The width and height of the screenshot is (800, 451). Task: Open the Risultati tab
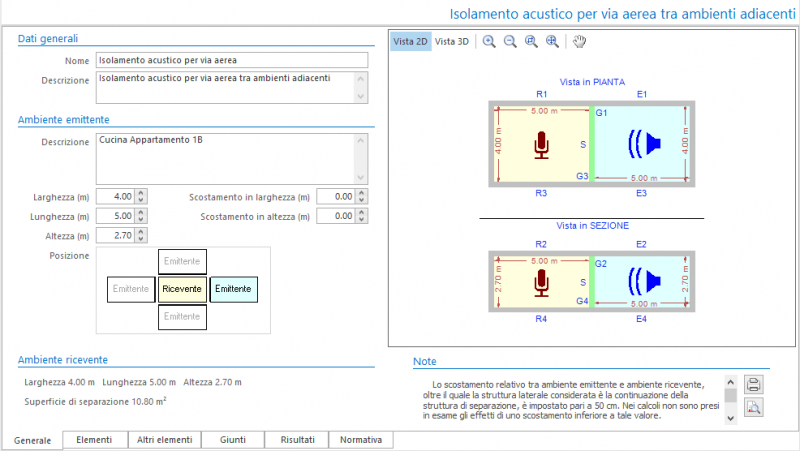(x=297, y=440)
